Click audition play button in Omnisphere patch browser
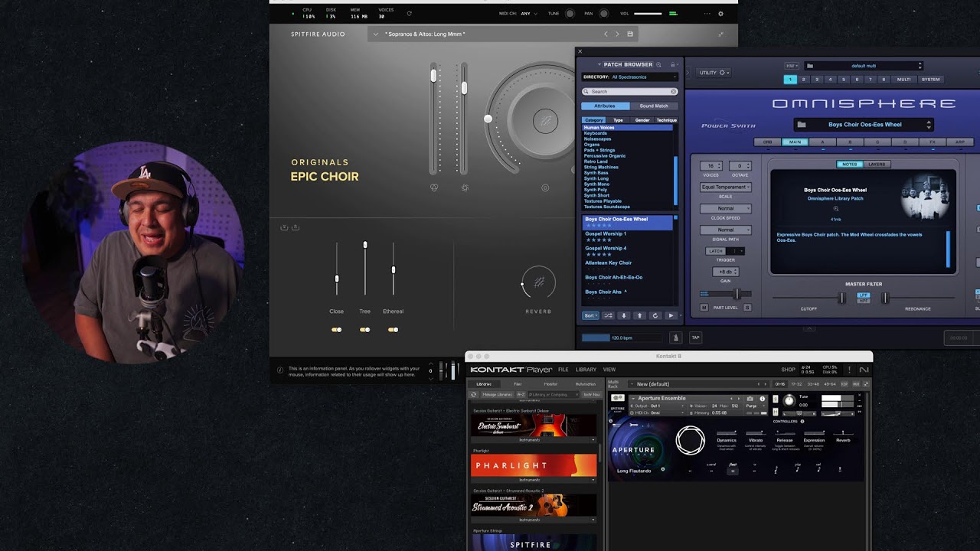This screenshot has height=551, width=980. [x=671, y=315]
